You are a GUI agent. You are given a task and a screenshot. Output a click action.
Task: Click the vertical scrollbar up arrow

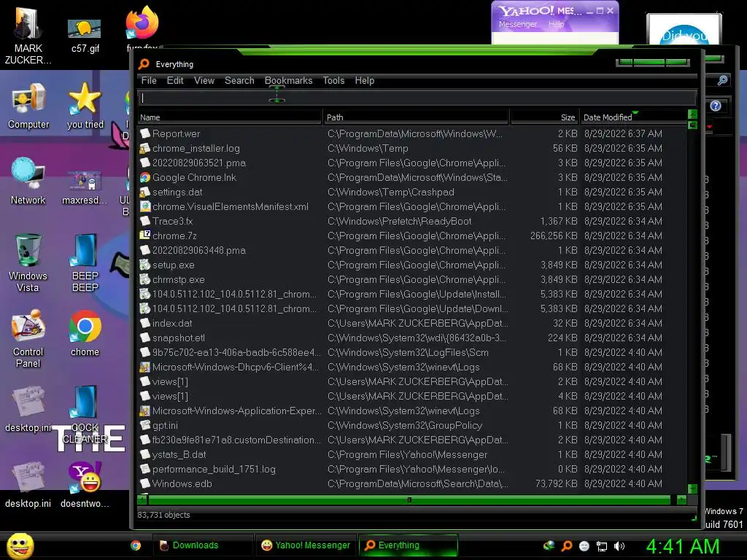pos(693,114)
